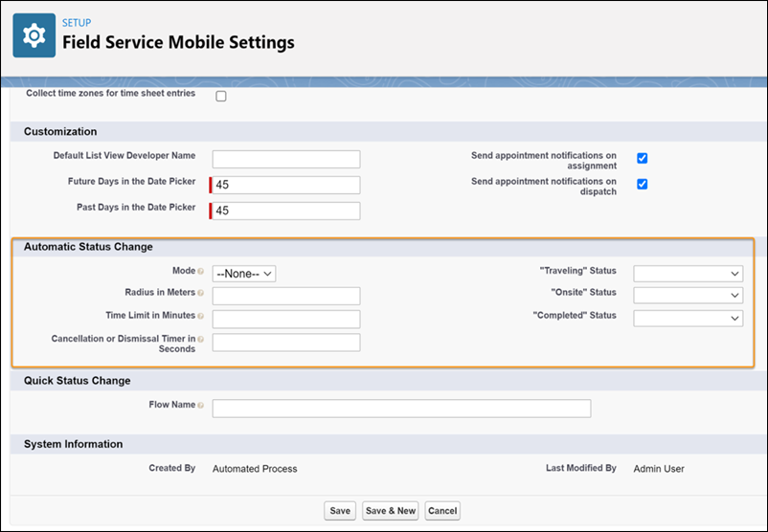Open the "Traveling" Status dropdown

[689, 274]
